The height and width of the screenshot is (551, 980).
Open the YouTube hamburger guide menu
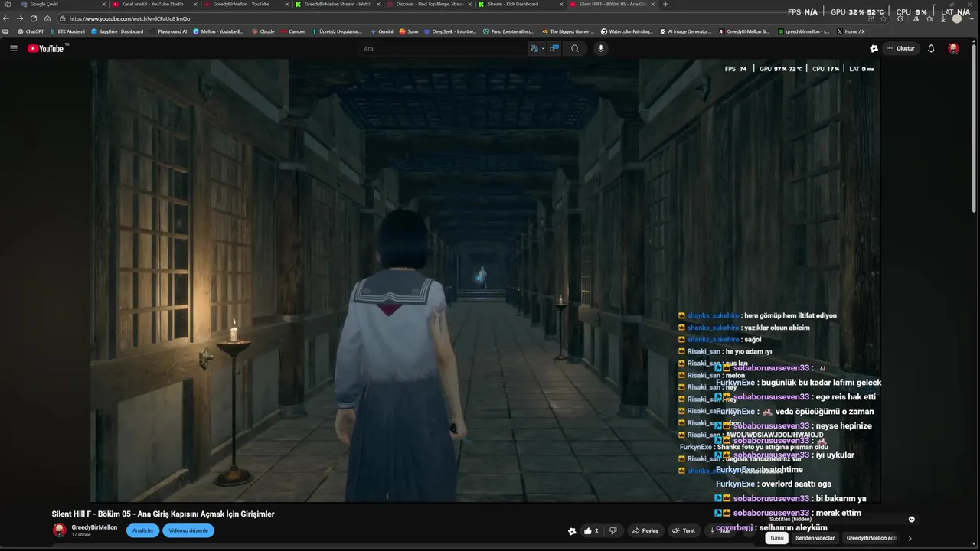point(13,48)
